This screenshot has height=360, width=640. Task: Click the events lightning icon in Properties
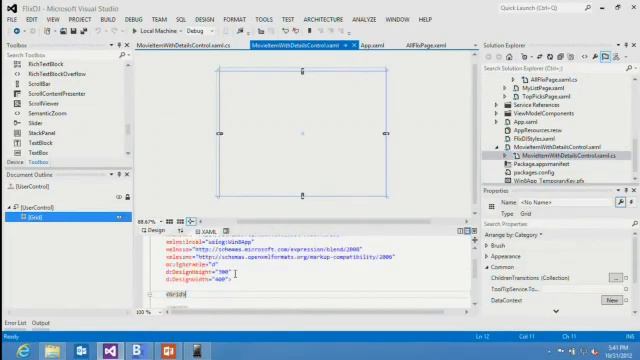(x=631, y=202)
